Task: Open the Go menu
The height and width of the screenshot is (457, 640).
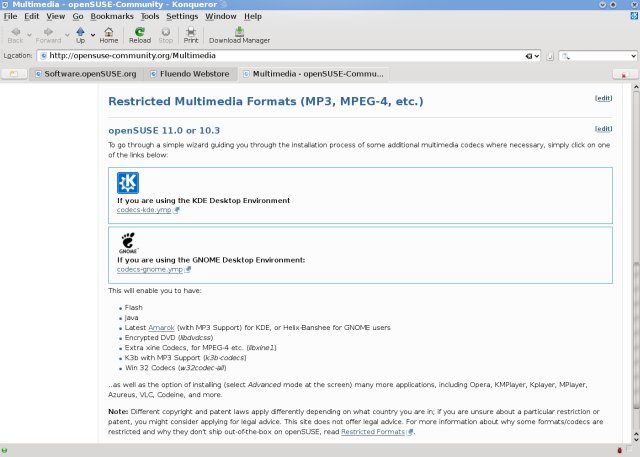Action: 78,16
